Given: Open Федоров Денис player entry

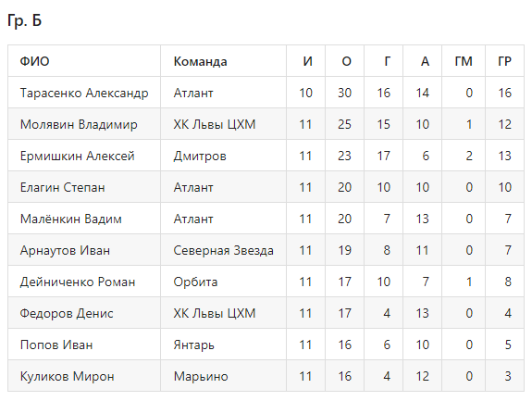Looking at the screenshot, I should point(67,313).
